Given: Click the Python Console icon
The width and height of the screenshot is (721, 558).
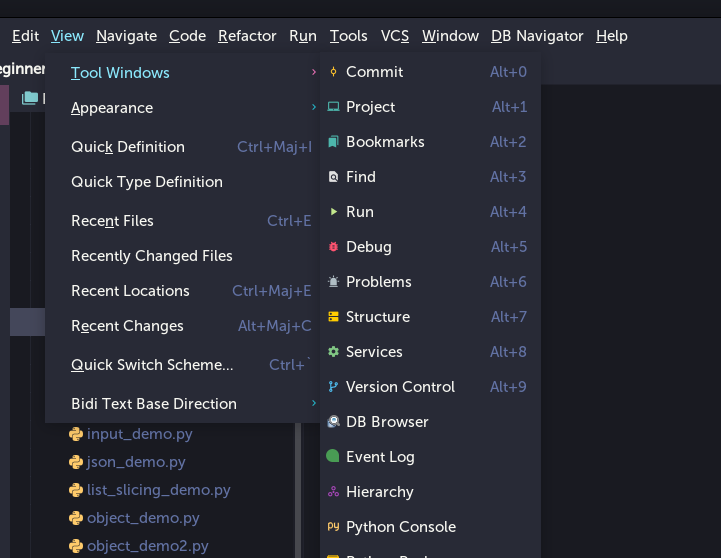Looking at the screenshot, I should (x=333, y=527).
